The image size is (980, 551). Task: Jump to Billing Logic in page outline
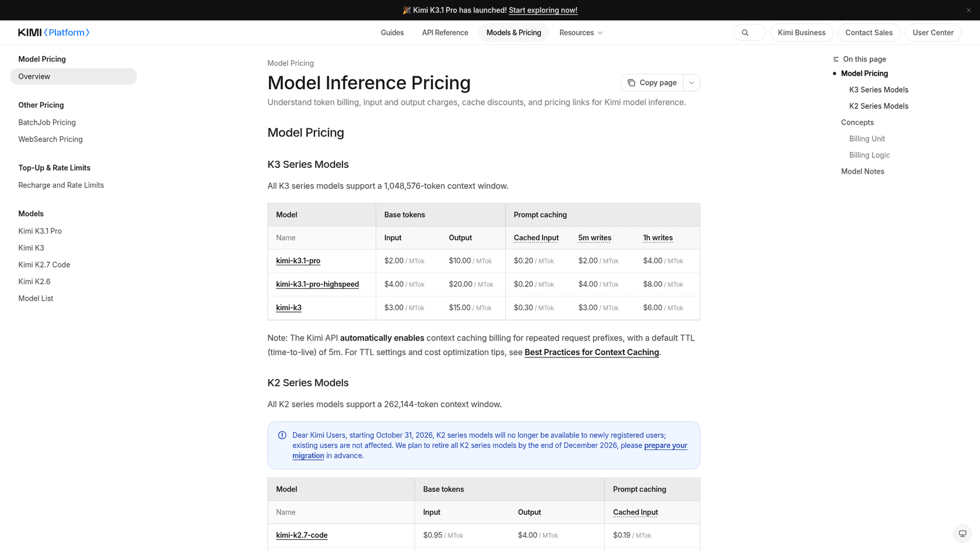[x=869, y=155]
